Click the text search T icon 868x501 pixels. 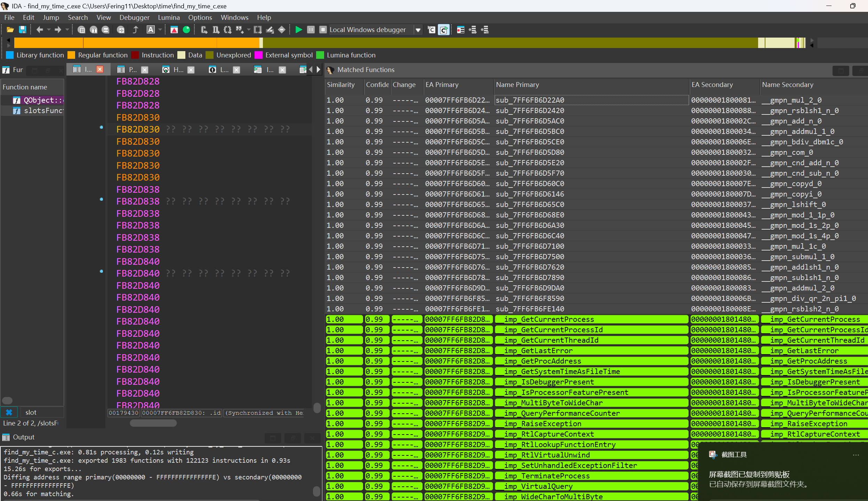tap(94, 30)
